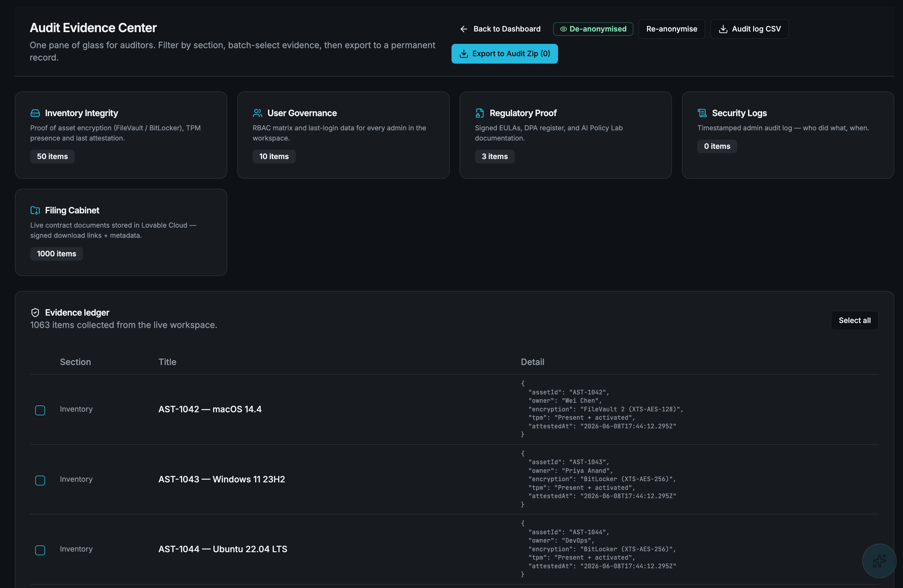Open the Security Logs card
This screenshot has width=903, height=588.
coord(788,135)
